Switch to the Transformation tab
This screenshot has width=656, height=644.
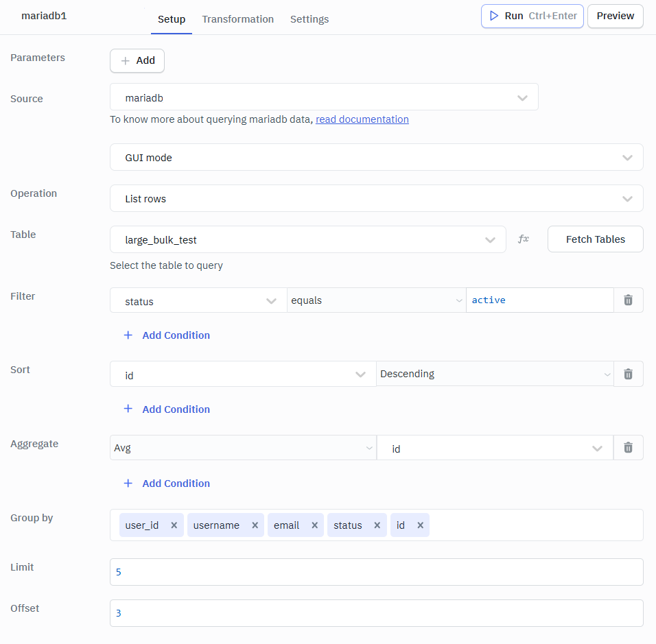click(x=237, y=19)
